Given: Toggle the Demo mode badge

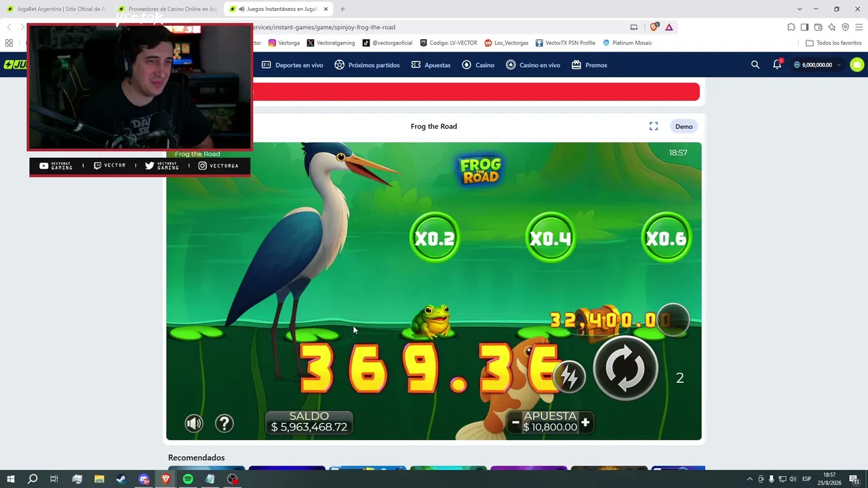Looking at the screenshot, I should (x=684, y=127).
